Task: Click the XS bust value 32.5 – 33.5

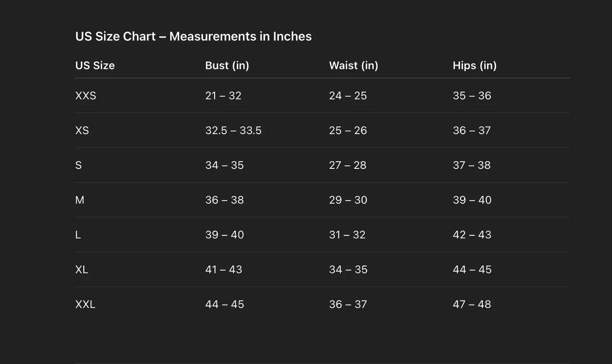Action: point(233,130)
